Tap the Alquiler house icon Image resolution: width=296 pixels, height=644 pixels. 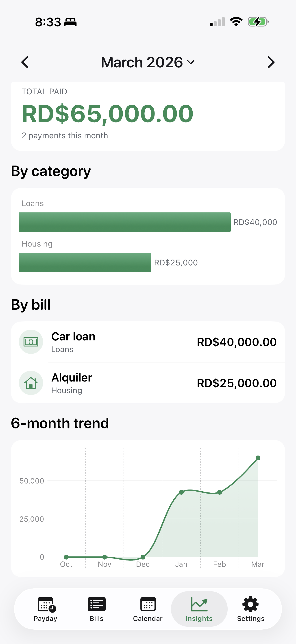(31, 383)
